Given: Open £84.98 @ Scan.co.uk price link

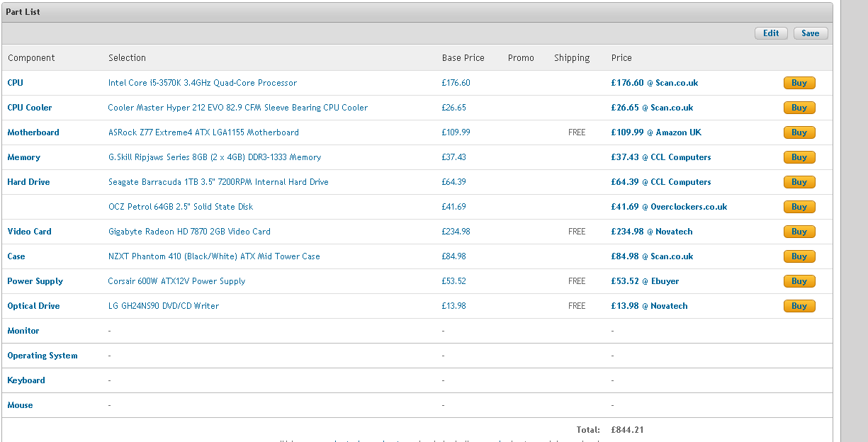Looking at the screenshot, I should tap(652, 256).
